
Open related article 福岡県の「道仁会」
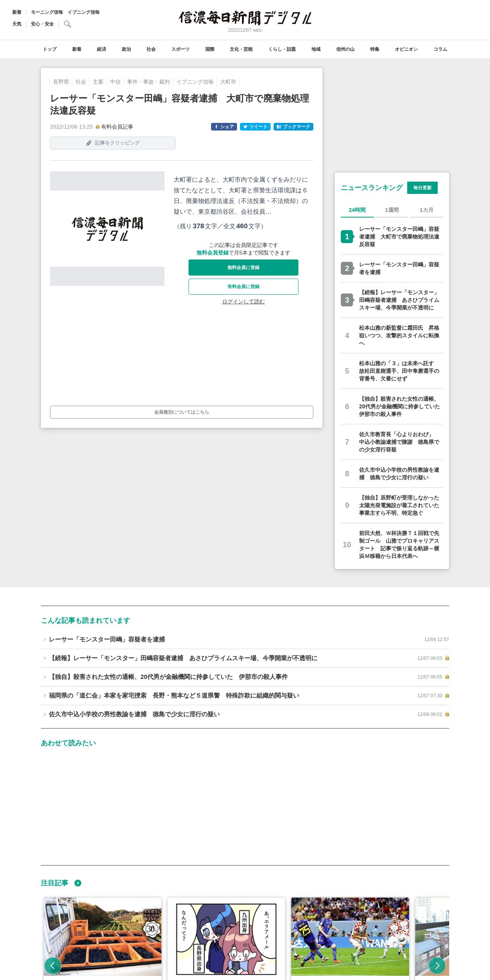click(245, 696)
